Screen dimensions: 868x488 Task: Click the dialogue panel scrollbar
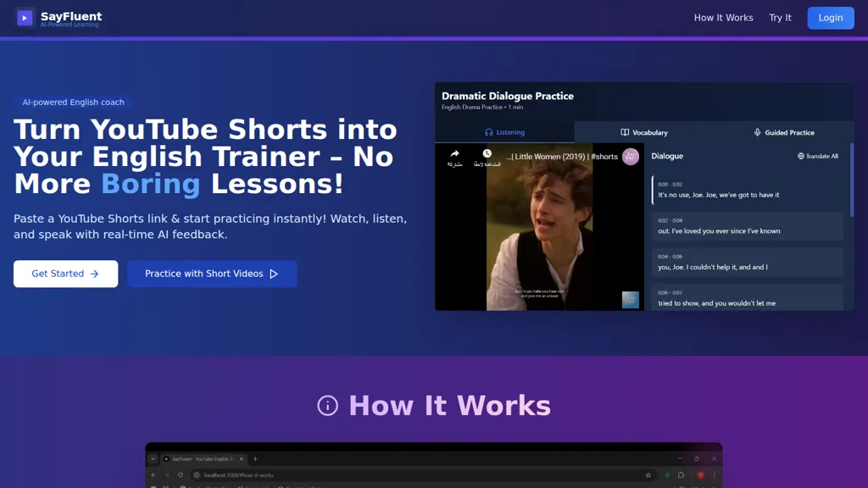click(x=851, y=180)
